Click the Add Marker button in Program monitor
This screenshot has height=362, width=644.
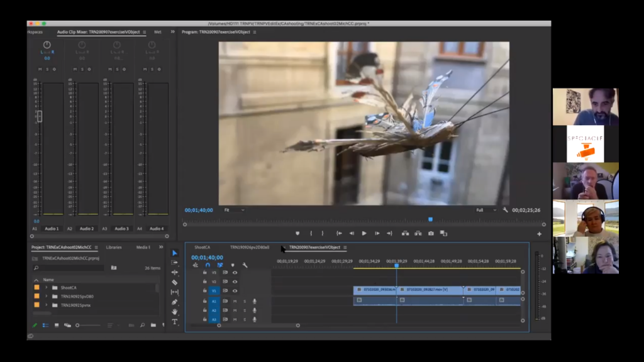coord(297,233)
